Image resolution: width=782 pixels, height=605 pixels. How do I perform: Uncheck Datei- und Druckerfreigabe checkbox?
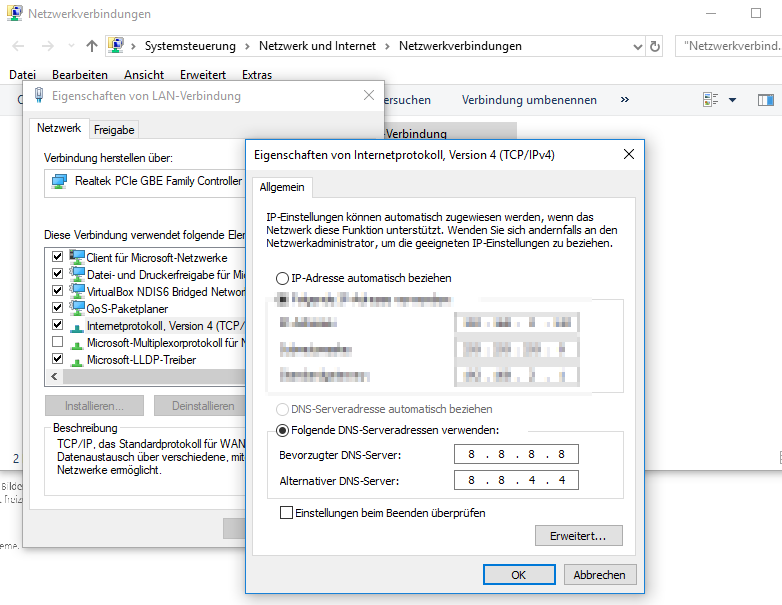57,274
